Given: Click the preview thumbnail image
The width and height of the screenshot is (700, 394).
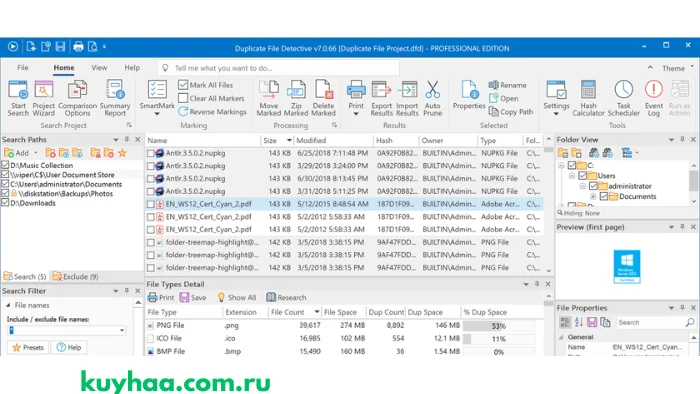Looking at the screenshot, I should pos(627,267).
